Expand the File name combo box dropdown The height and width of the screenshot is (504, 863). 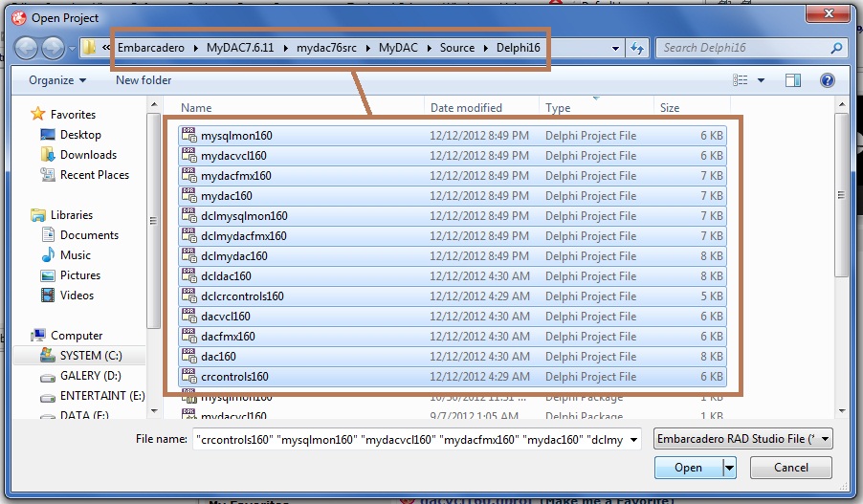pos(633,439)
